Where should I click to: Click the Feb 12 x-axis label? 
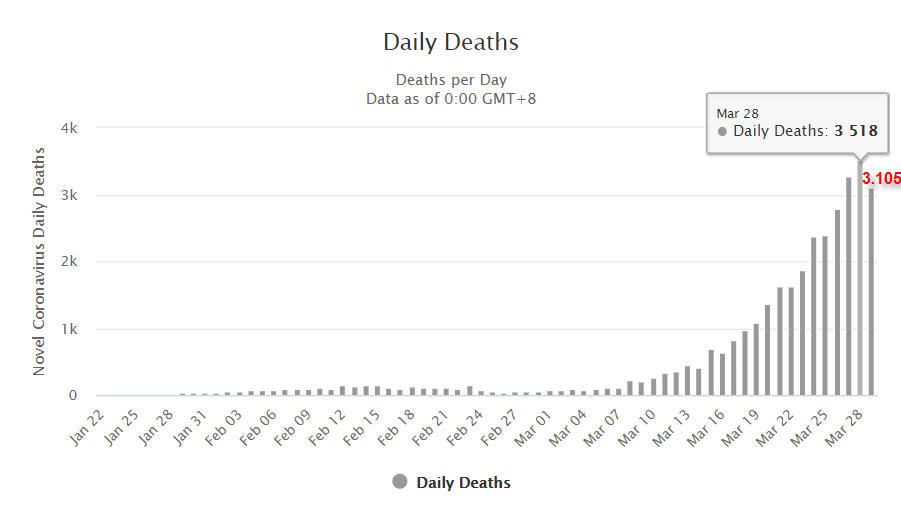pos(326,423)
